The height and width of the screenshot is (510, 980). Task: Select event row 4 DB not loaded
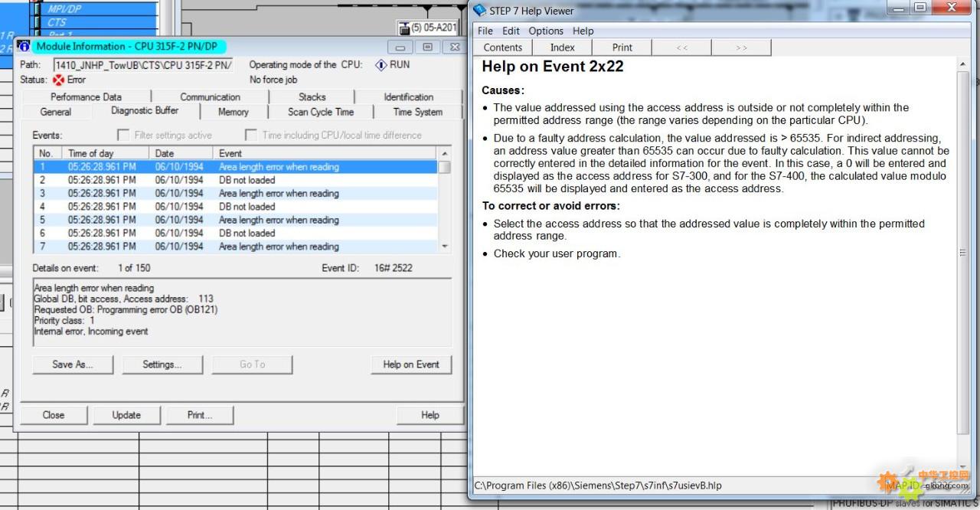point(236,207)
